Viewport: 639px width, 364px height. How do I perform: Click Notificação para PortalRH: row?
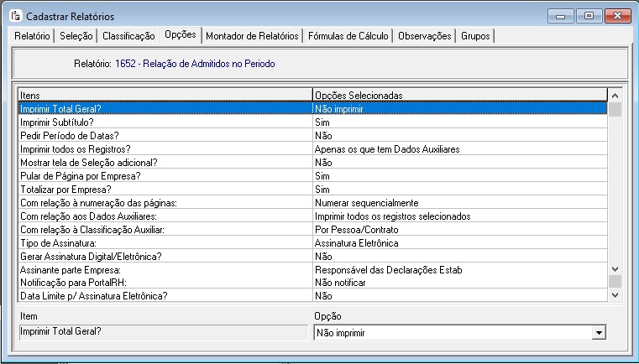[x=165, y=283]
